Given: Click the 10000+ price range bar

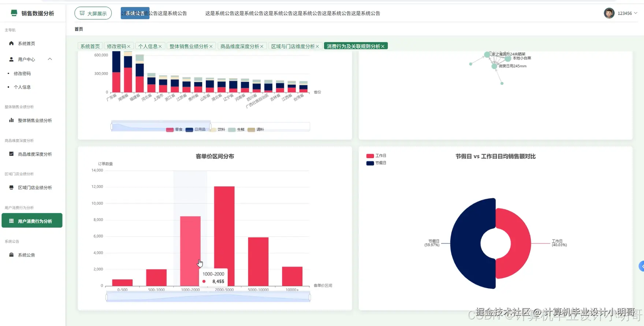Looking at the screenshot, I should [x=292, y=276].
